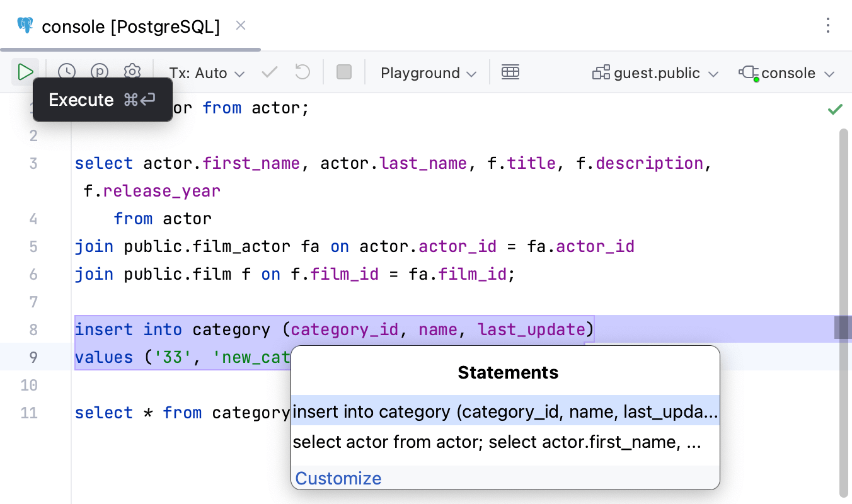Open the console settings gear
The image size is (852, 504).
pyautogui.click(x=132, y=72)
